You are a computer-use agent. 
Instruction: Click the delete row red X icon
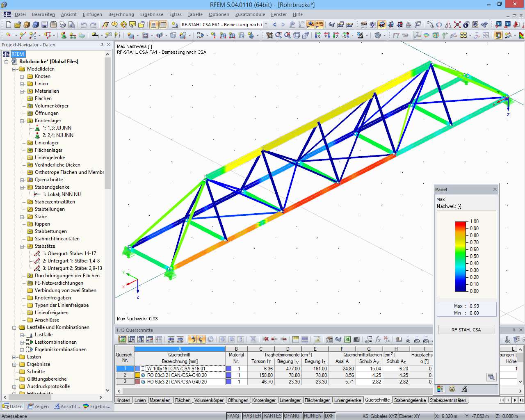[265, 339]
